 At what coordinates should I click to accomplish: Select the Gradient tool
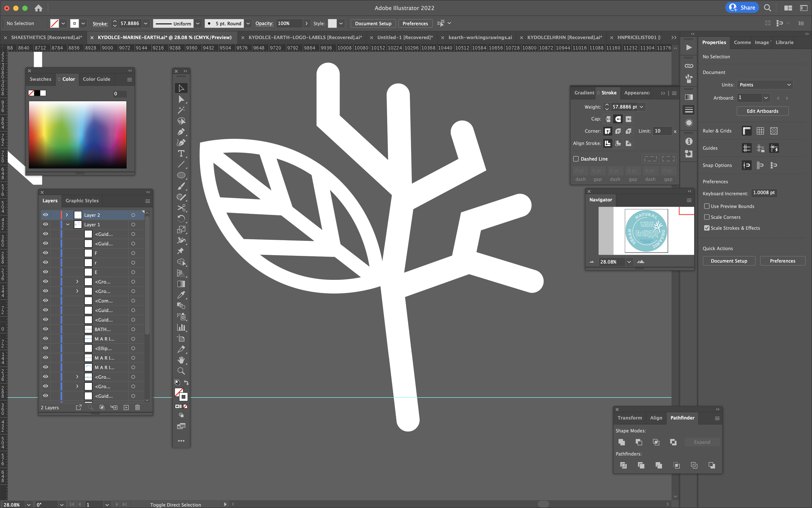pyautogui.click(x=181, y=284)
